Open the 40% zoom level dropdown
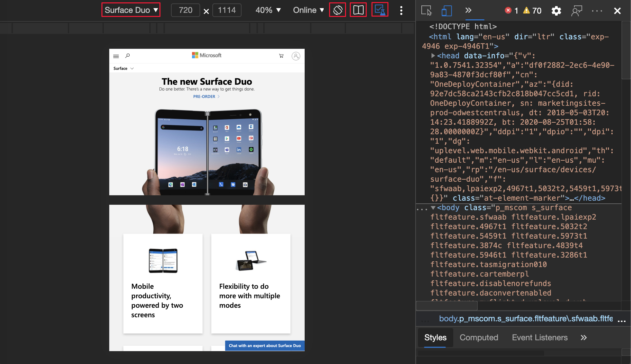The image size is (631, 364). 268,10
